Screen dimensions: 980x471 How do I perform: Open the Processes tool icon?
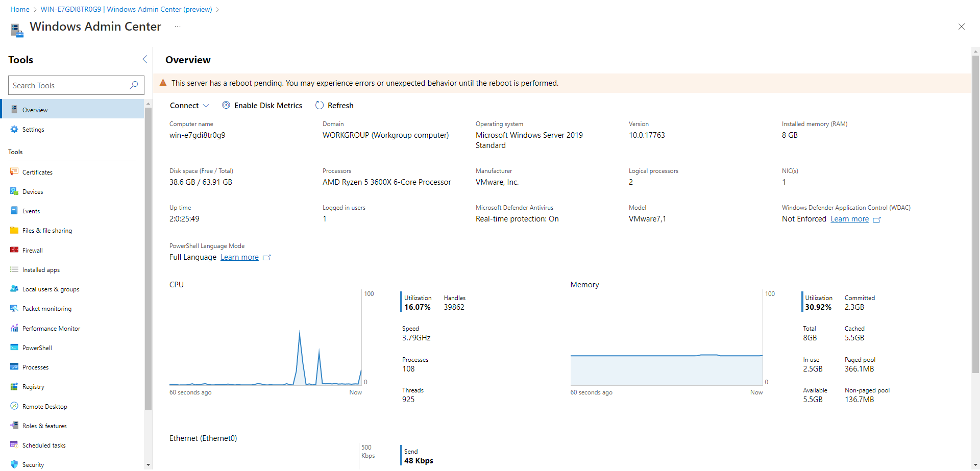point(14,367)
